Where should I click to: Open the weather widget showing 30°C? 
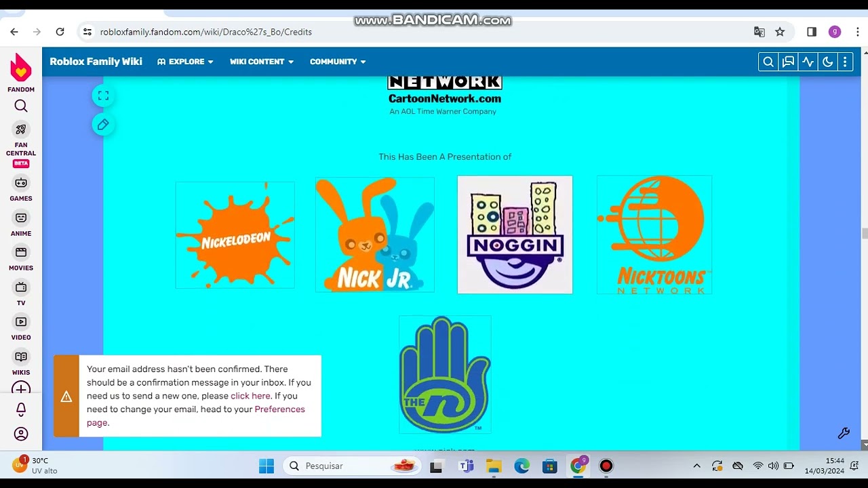(35, 466)
